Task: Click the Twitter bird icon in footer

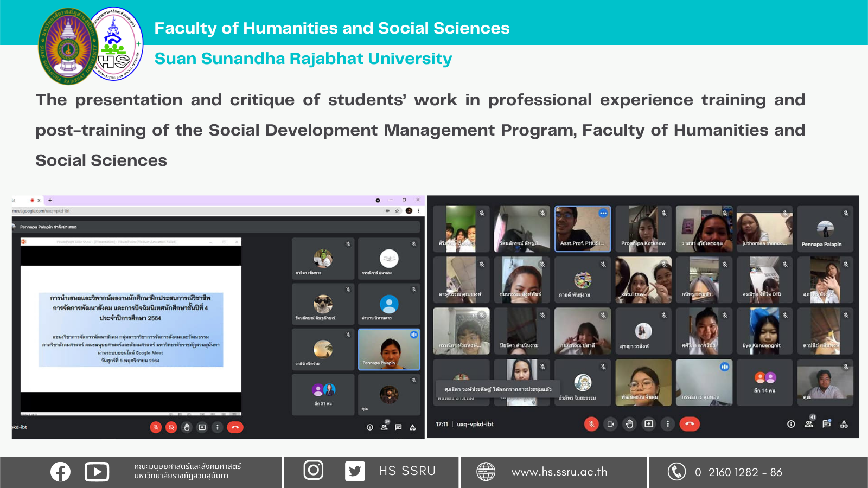Action: pyautogui.click(x=355, y=471)
